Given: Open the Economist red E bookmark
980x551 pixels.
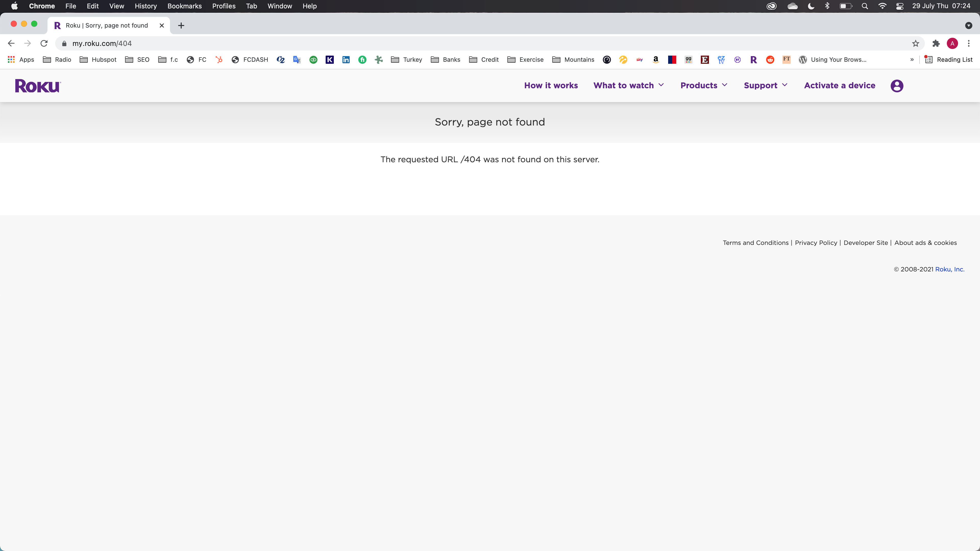Looking at the screenshot, I should 705,60.
